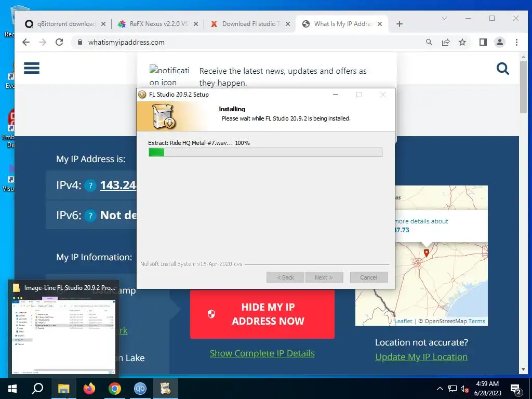Open network status tray icon
Screen dimensions: 532x399
click(453, 389)
